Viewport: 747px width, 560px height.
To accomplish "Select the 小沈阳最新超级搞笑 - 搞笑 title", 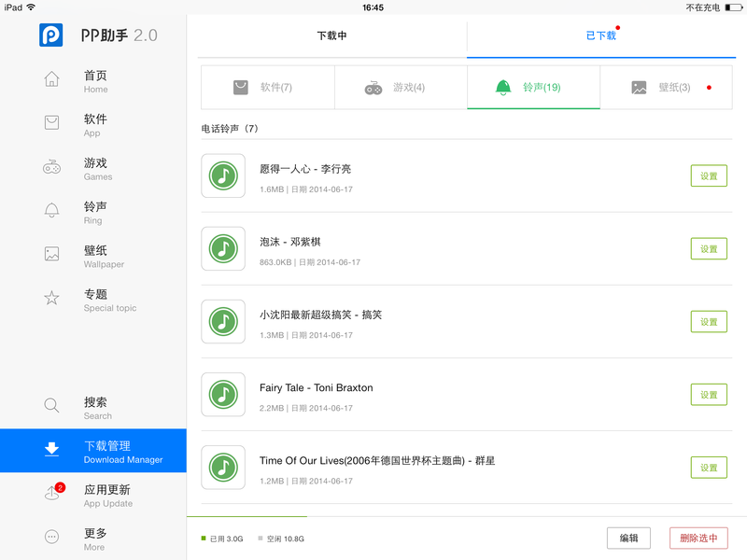I will (x=320, y=315).
